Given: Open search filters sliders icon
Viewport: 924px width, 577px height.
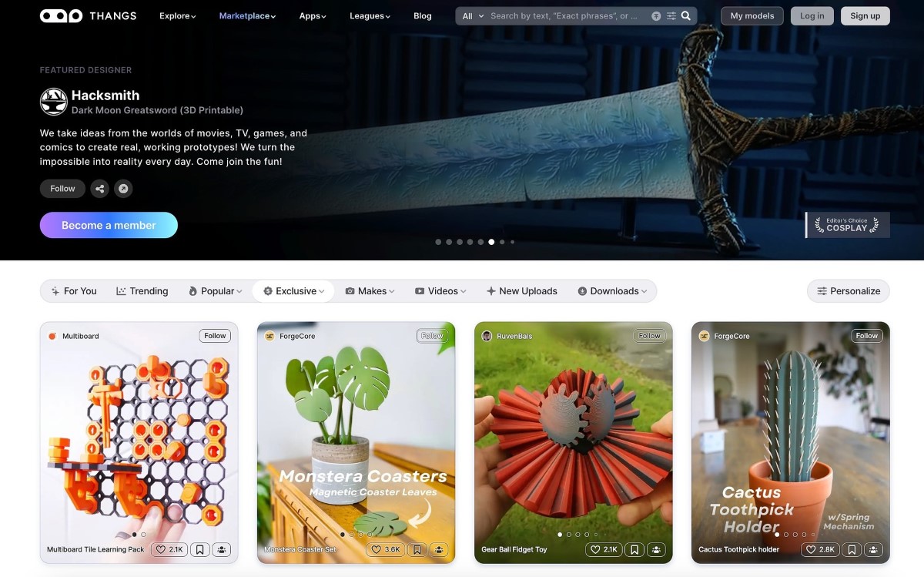Looking at the screenshot, I should (x=671, y=15).
